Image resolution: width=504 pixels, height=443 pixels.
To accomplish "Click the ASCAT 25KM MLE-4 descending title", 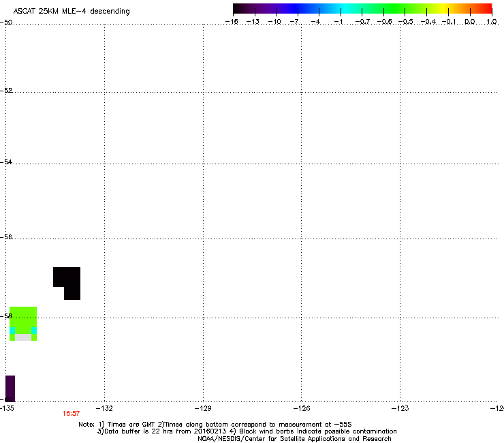I will coord(72,12).
